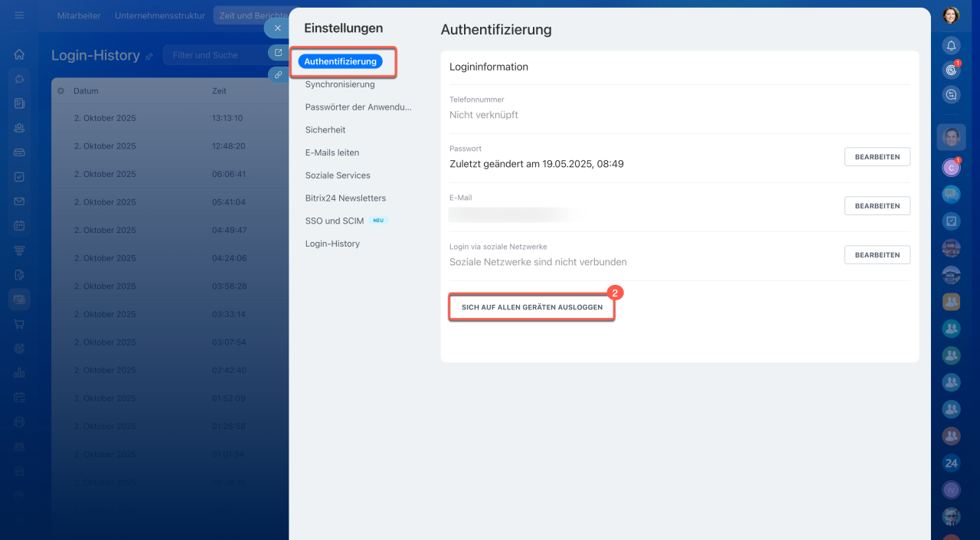Pin the Login-History page
The image size is (980, 540).
pos(149,56)
